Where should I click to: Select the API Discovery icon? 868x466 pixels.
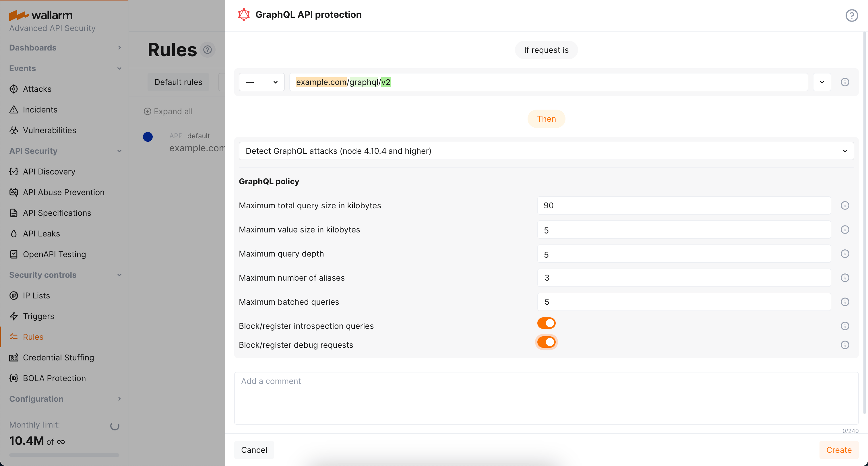coord(13,172)
